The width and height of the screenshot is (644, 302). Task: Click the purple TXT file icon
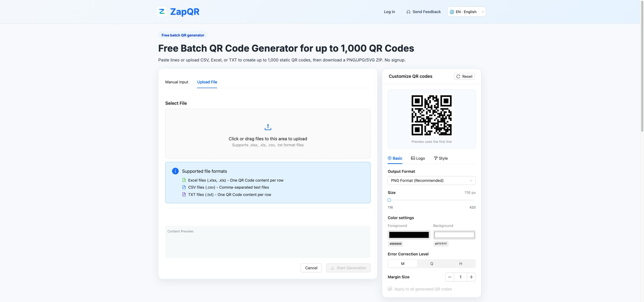tap(184, 194)
